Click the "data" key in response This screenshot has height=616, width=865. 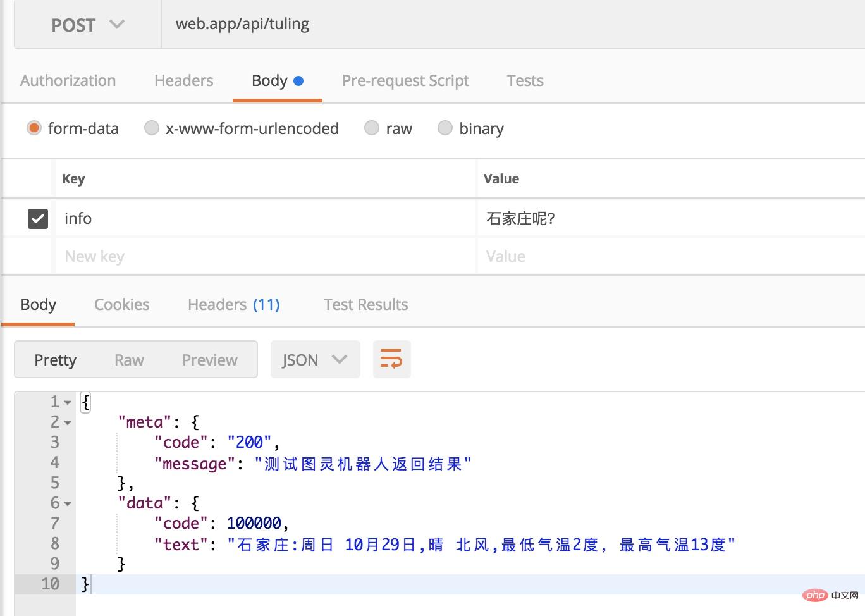tap(145, 503)
